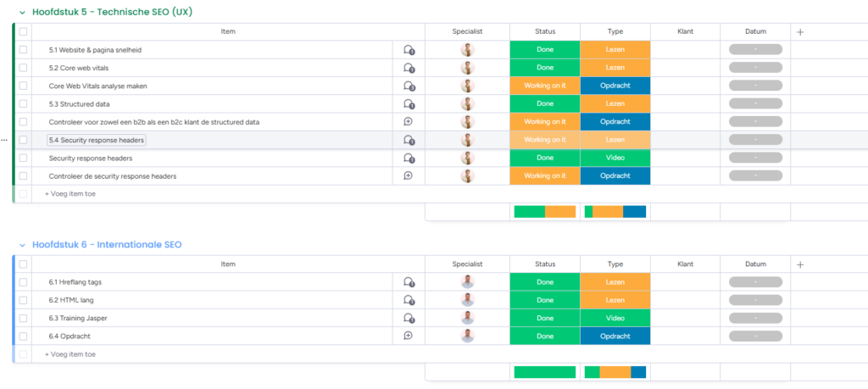The height and width of the screenshot is (389, 868).
Task: Add column with plus icon in Hoofdstuk 6
Action: 800,264
